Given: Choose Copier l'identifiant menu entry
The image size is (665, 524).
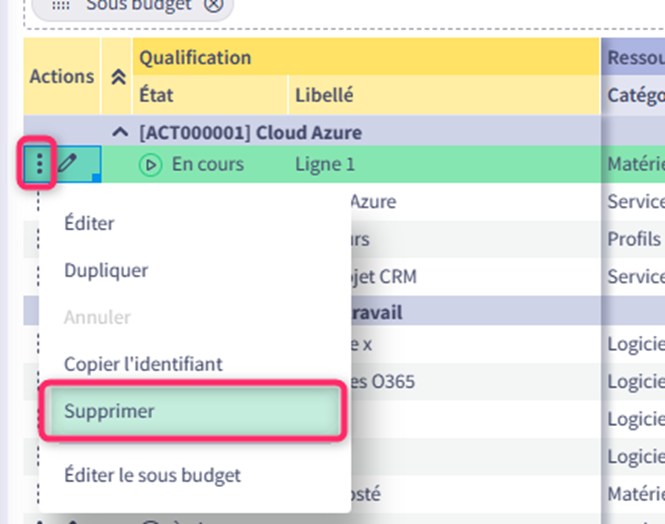Looking at the screenshot, I should [x=143, y=364].
